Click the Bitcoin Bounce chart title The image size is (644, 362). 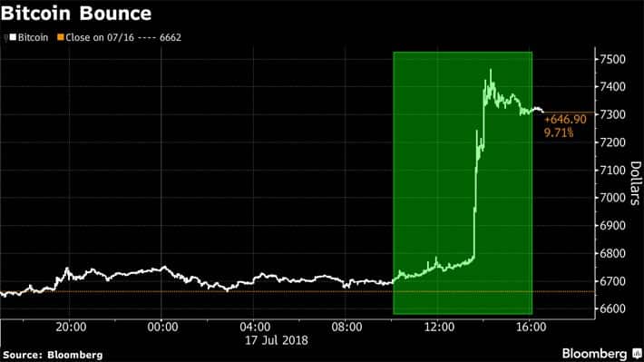[x=76, y=14]
